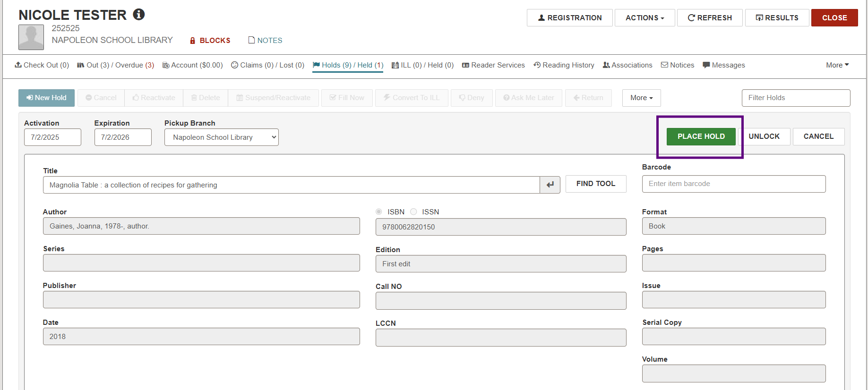Click the Title input field
This screenshot has width=868, height=390.
(291, 185)
